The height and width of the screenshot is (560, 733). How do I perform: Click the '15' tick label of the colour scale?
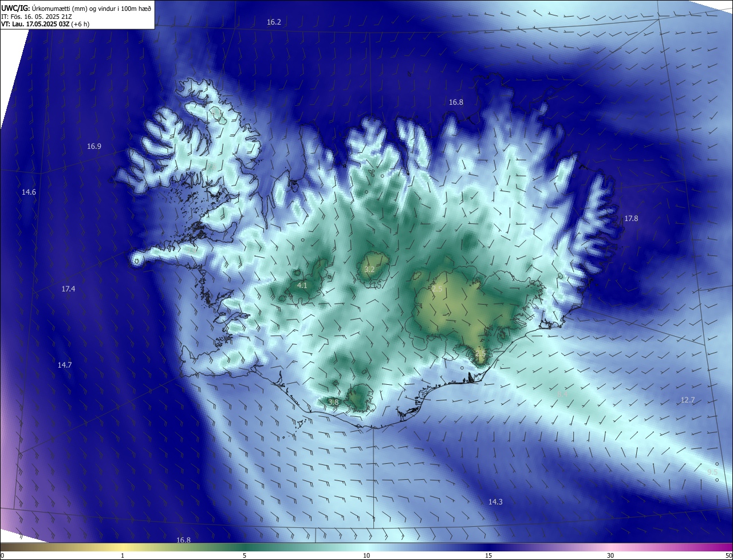pos(488,555)
